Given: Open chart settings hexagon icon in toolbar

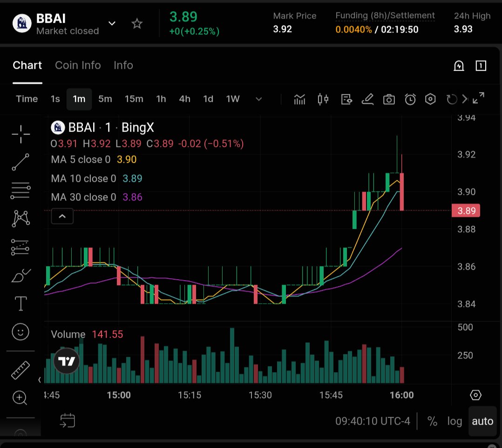Looking at the screenshot, I should click(430, 100).
